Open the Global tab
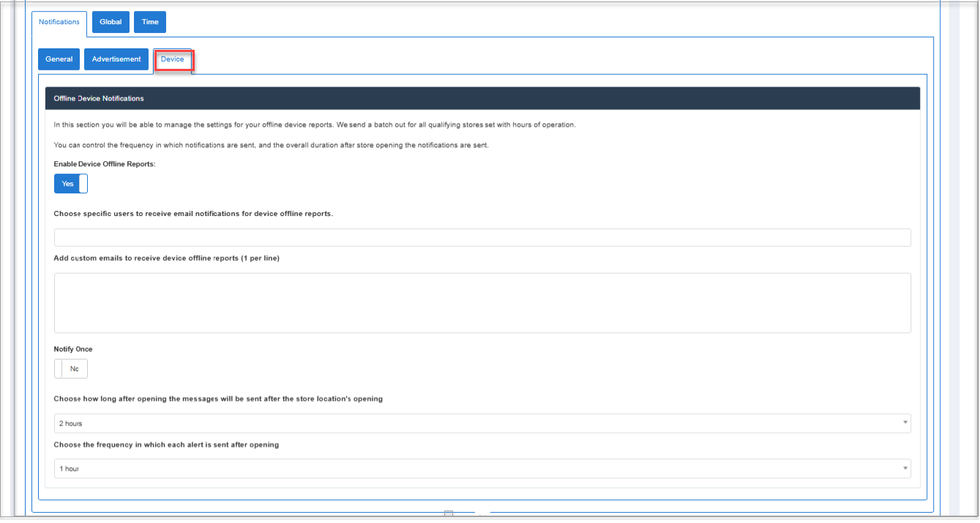This screenshot has width=980, height=523. pyautogui.click(x=111, y=22)
